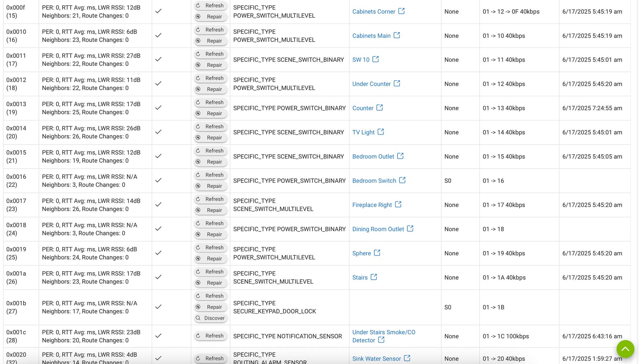Click external link icon beside Dining Room Outlet
This screenshot has width=639, height=364.
[x=410, y=229]
